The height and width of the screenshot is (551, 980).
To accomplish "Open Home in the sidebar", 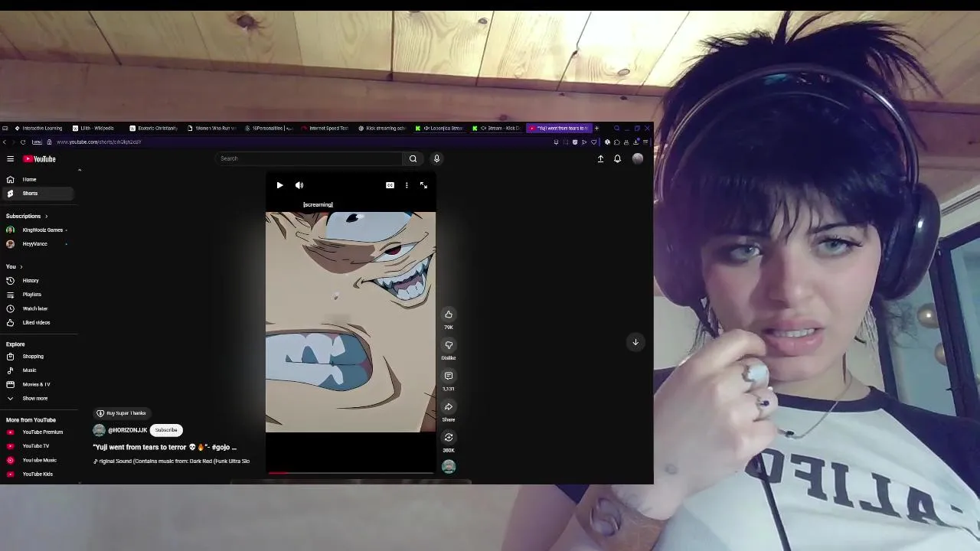I will [x=37, y=179].
